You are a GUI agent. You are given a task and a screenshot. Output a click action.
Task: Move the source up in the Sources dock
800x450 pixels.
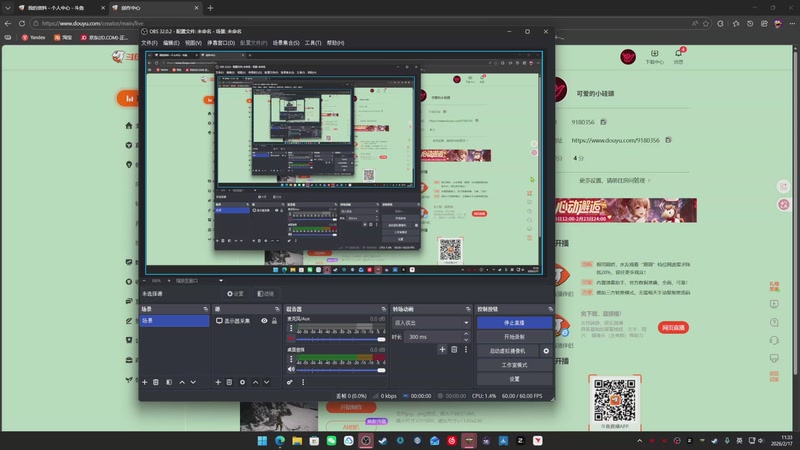click(x=256, y=382)
